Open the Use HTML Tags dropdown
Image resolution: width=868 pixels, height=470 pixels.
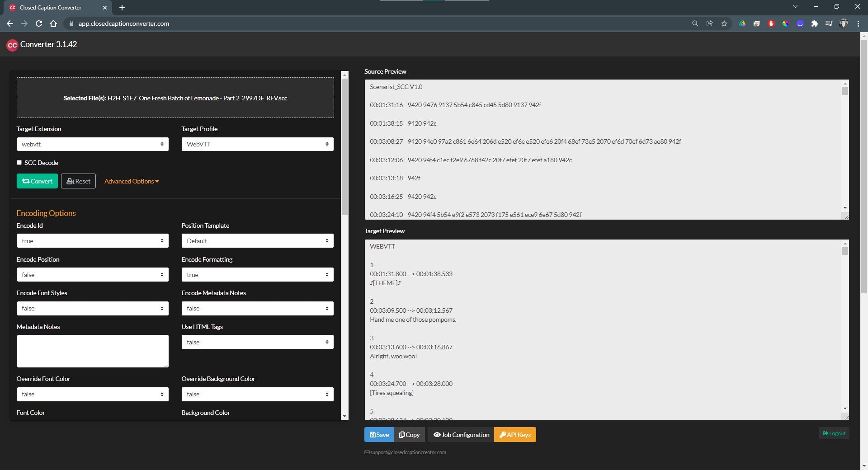click(258, 342)
